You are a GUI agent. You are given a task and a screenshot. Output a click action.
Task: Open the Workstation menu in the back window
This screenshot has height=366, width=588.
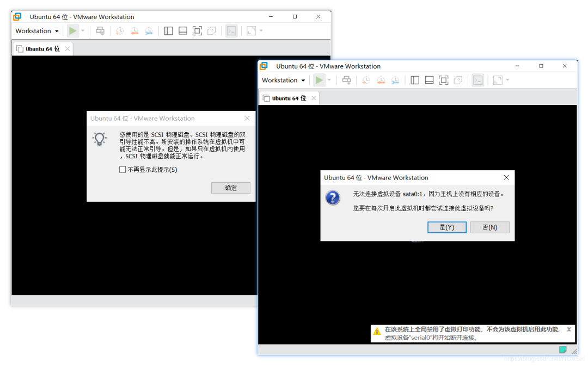point(37,30)
